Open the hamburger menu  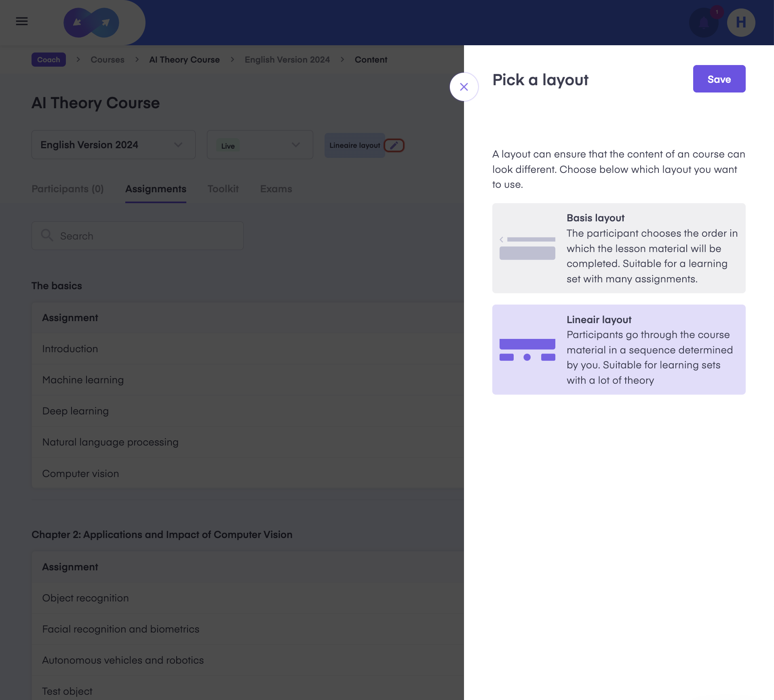click(x=22, y=21)
